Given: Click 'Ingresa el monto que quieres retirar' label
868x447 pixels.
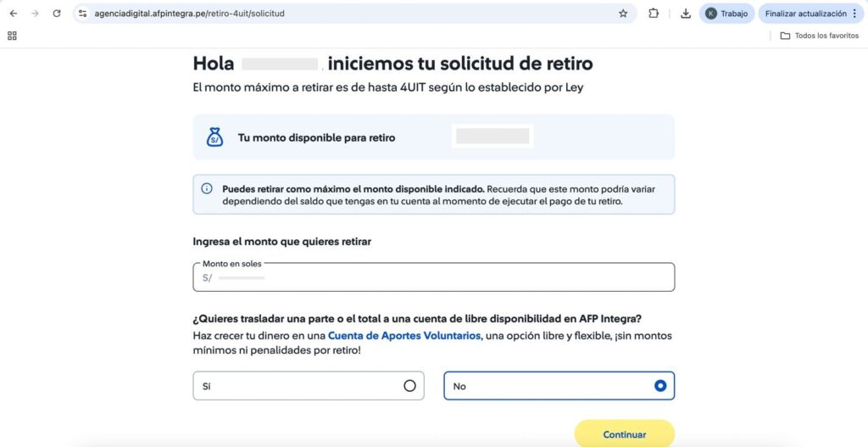Looking at the screenshot, I should coord(281,242).
